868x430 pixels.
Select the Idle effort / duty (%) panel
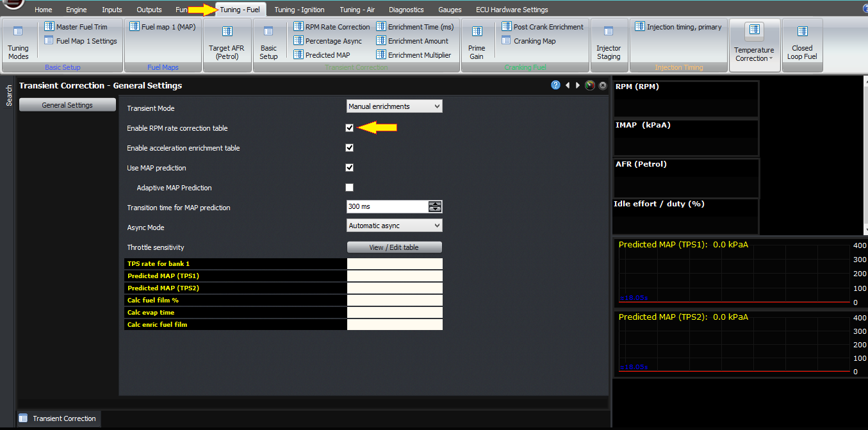685,217
